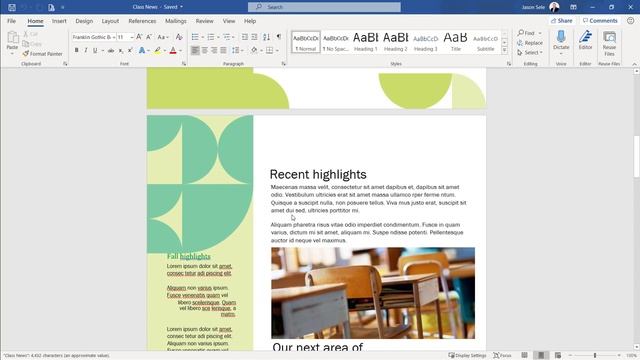The width and height of the screenshot is (640, 360).
Task: Switch to the Review tab
Action: (x=204, y=21)
